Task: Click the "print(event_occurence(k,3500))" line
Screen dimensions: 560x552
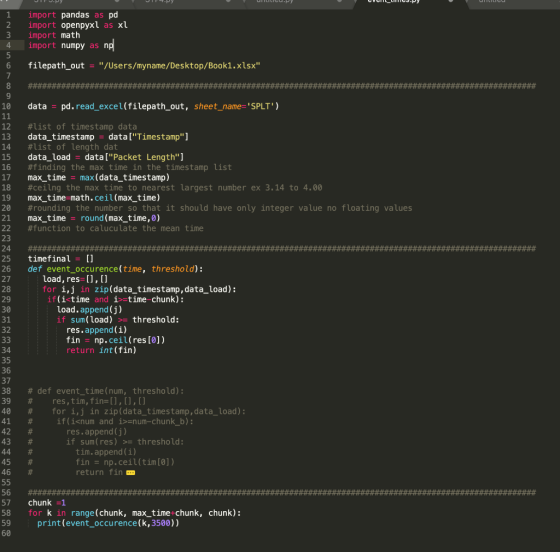Action: 108,523
